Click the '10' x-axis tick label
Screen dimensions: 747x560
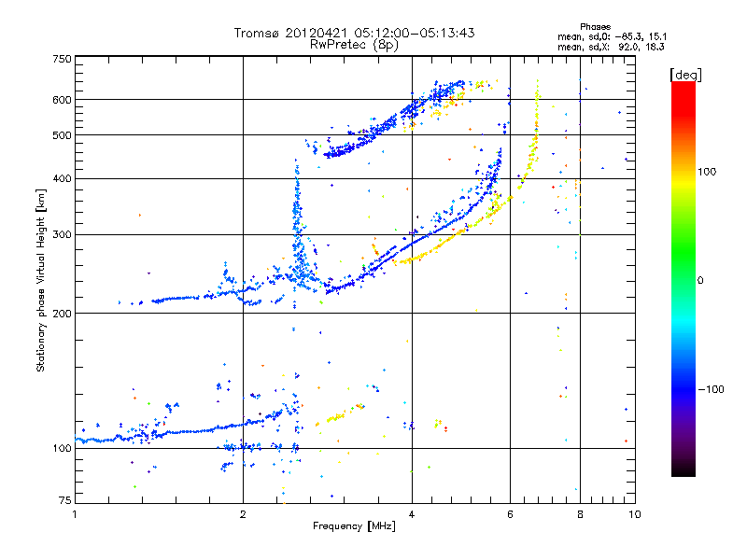[x=635, y=514]
